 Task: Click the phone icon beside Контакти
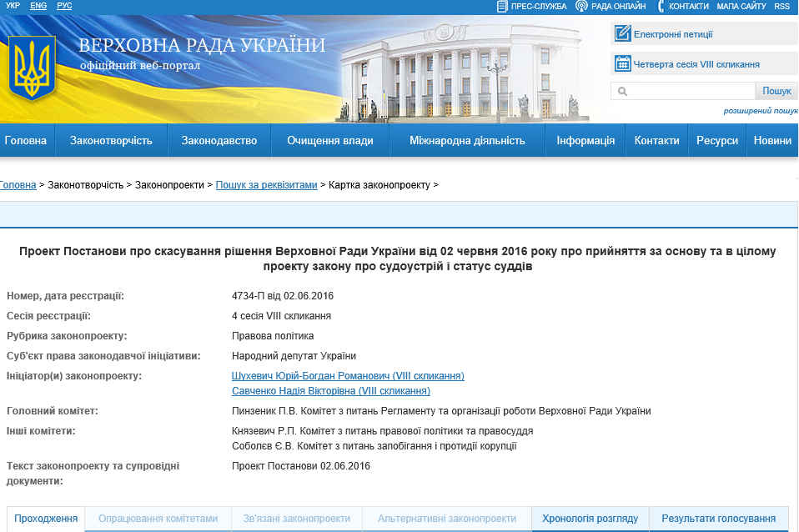coord(661,6)
